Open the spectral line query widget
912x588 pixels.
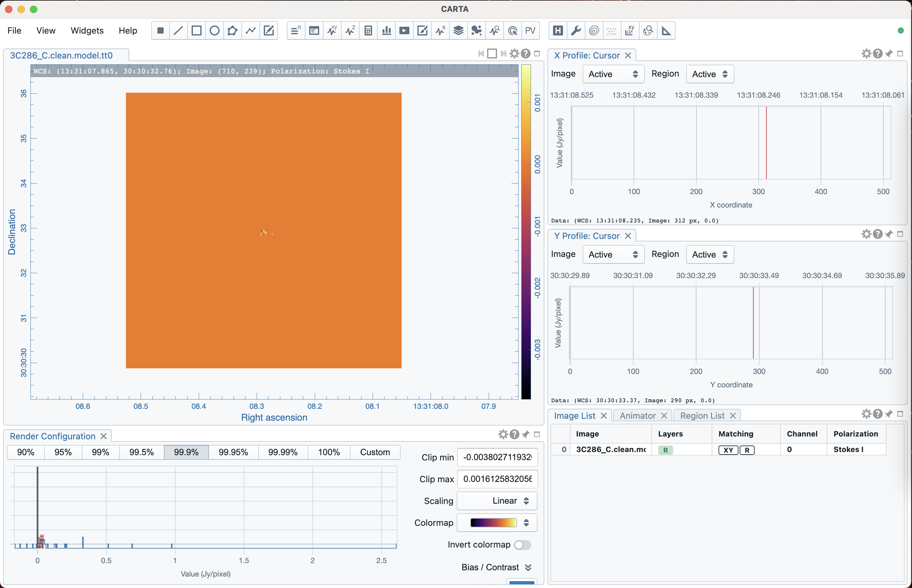[495, 30]
